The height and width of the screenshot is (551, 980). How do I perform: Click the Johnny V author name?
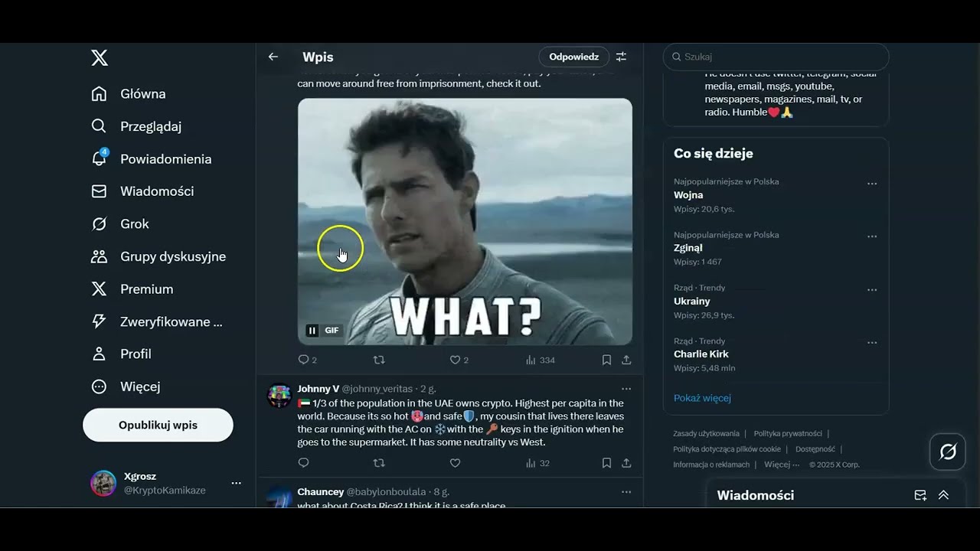318,389
